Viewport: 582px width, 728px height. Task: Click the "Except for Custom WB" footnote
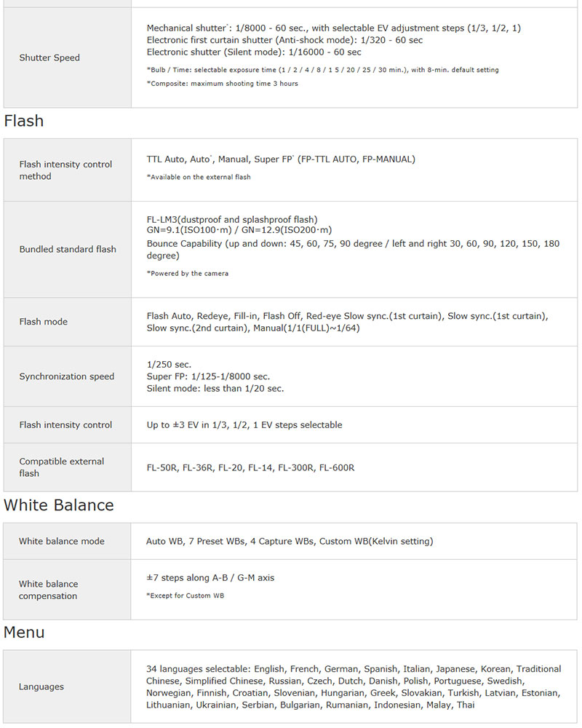click(x=185, y=596)
